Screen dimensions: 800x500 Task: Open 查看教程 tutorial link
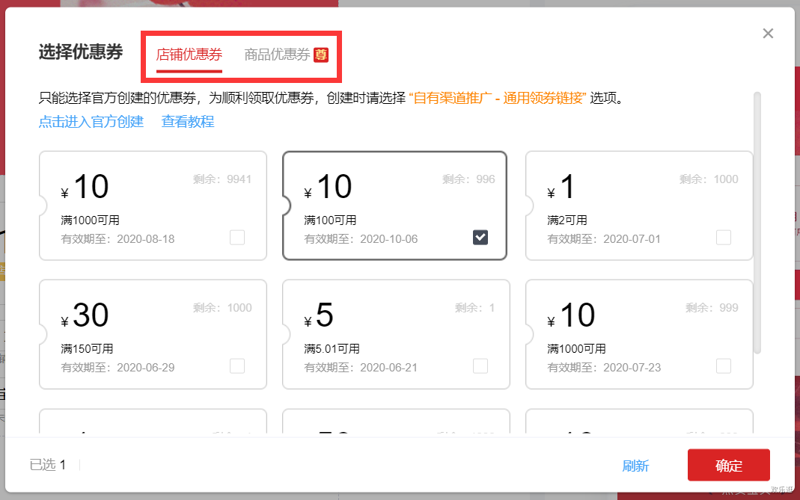coord(188,122)
